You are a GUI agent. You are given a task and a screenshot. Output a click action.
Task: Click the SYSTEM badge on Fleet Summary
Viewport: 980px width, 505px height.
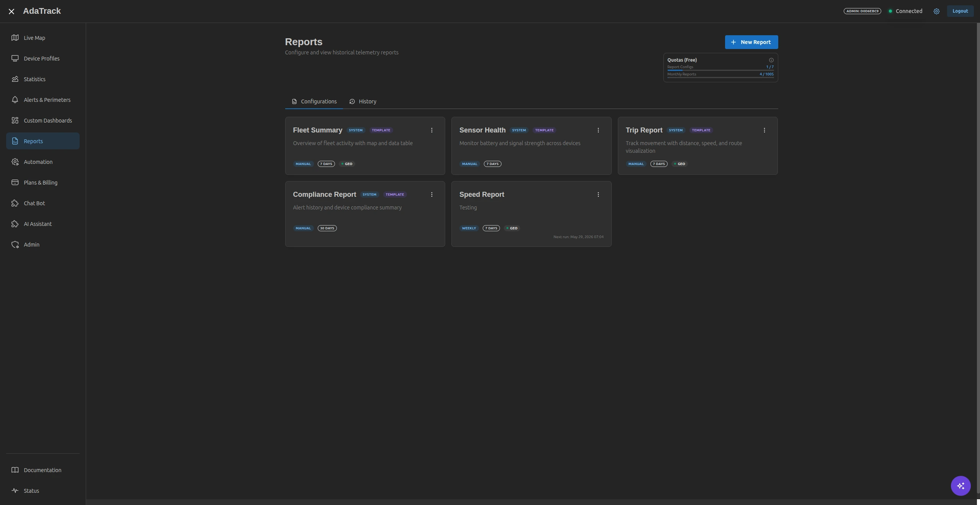pos(356,130)
